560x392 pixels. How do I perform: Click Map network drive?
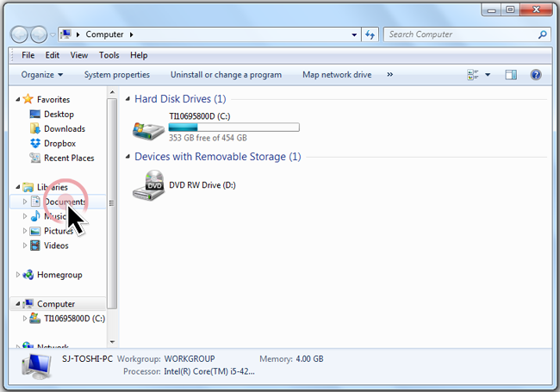(x=337, y=75)
